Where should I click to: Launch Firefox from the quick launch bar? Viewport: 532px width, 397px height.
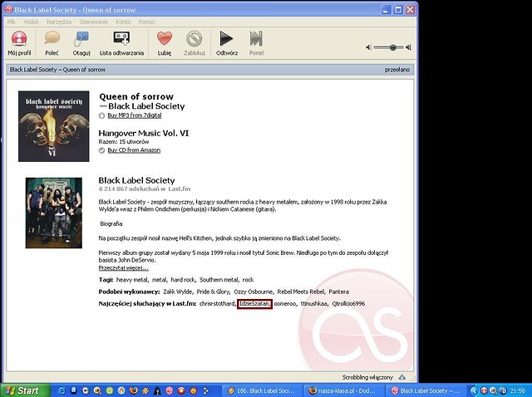[x=133, y=390]
